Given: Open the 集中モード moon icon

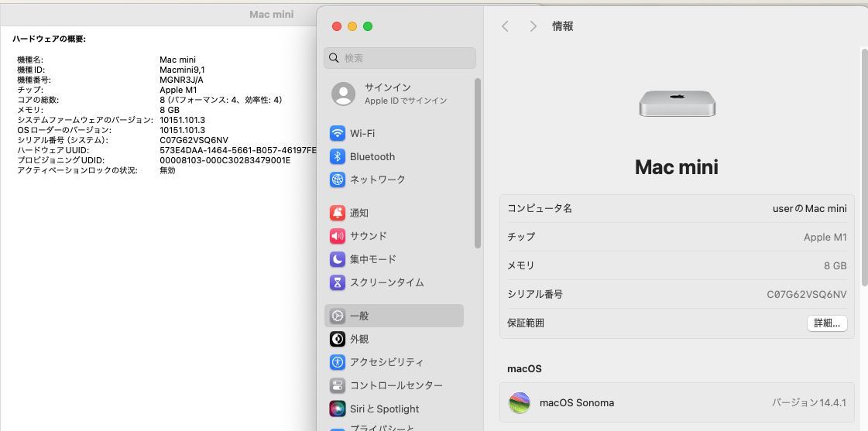Looking at the screenshot, I should pos(337,259).
